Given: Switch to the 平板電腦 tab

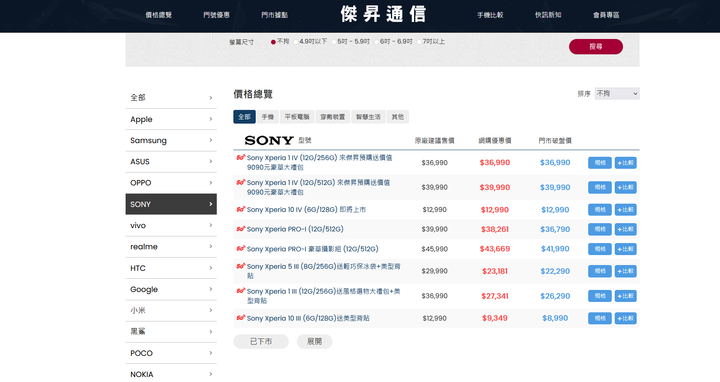Looking at the screenshot, I should point(297,117).
